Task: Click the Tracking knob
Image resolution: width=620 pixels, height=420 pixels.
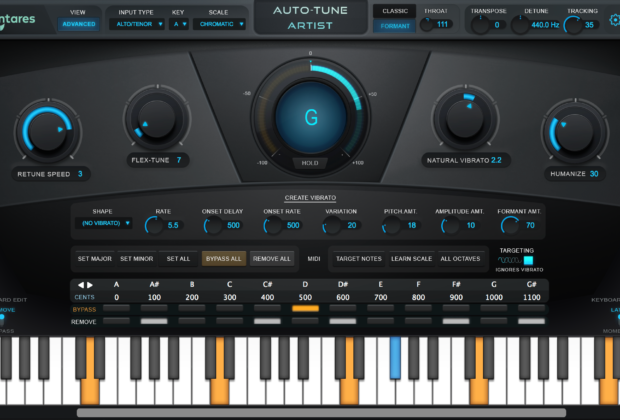Action: click(573, 25)
